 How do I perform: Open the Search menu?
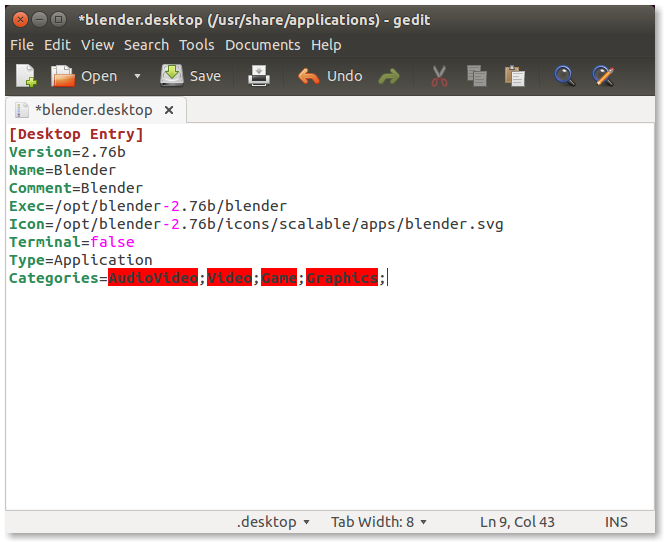tap(147, 45)
